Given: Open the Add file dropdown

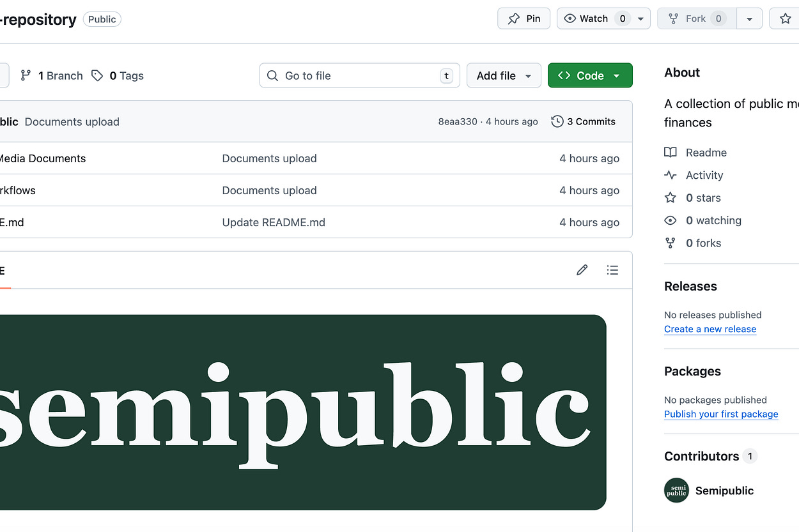Looking at the screenshot, I should (x=504, y=75).
